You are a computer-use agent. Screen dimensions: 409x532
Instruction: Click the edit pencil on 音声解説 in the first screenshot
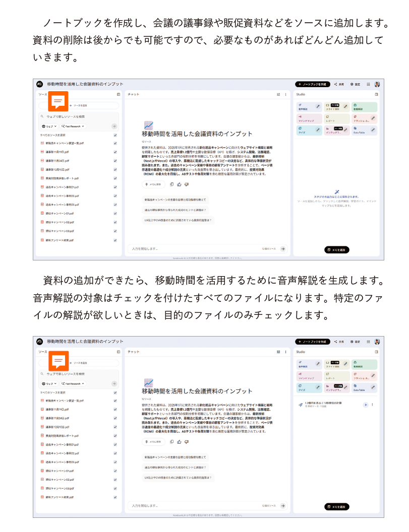tap(318, 107)
